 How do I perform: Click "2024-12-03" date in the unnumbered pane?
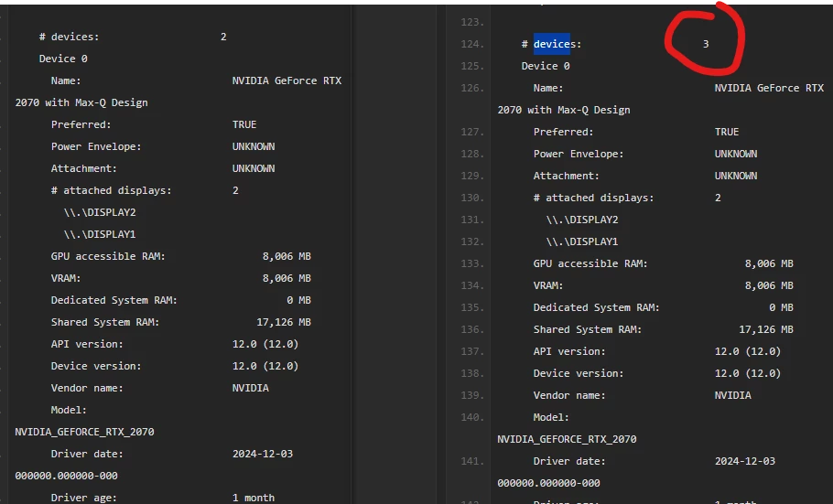(x=263, y=454)
